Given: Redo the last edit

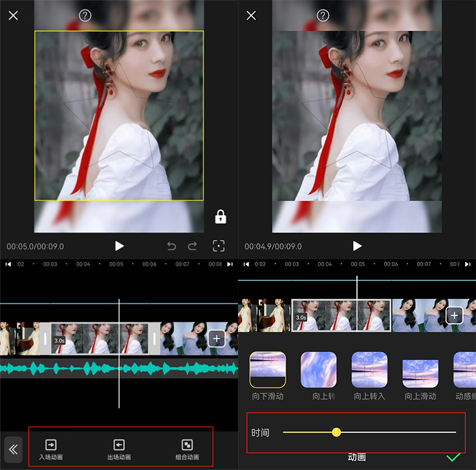Looking at the screenshot, I should (192, 246).
